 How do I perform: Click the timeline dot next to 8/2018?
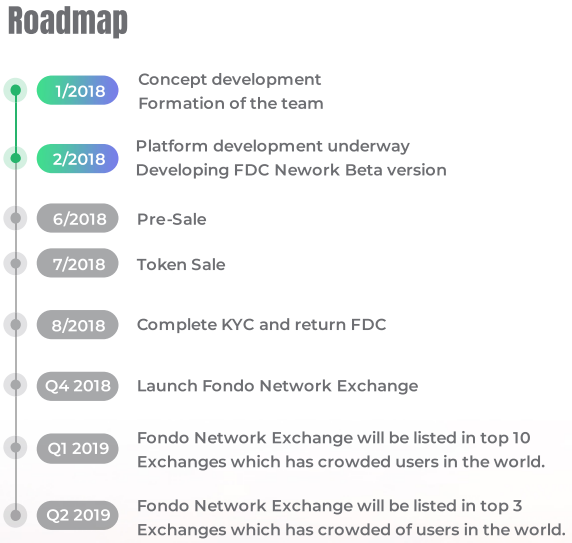(15, 325)
